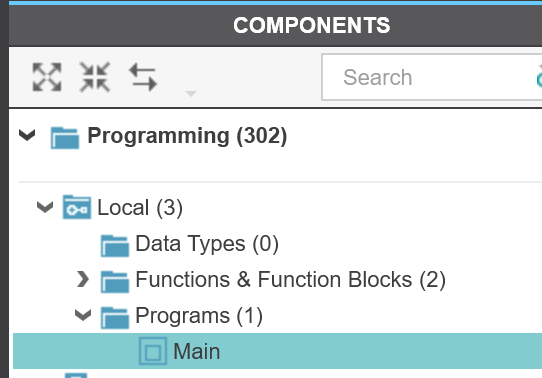542x378 pixels.
Task: Select Data Types (0) entry
Action: (207, 244)
